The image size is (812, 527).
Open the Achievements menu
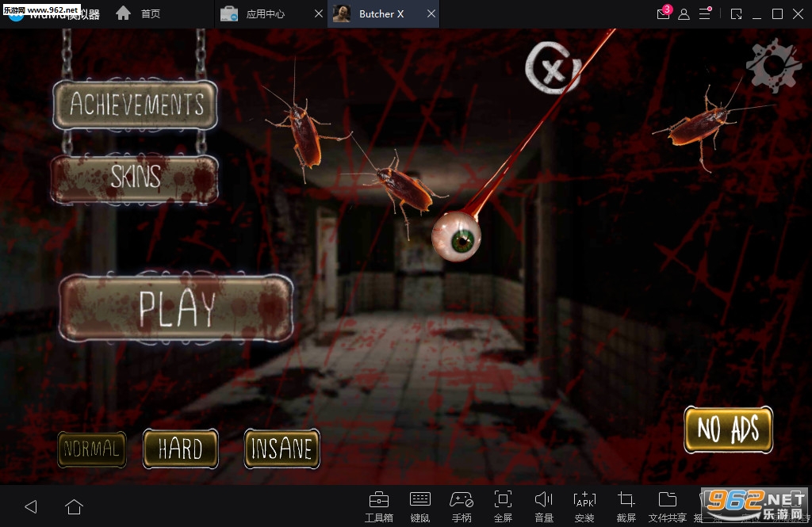pos(135,105)
